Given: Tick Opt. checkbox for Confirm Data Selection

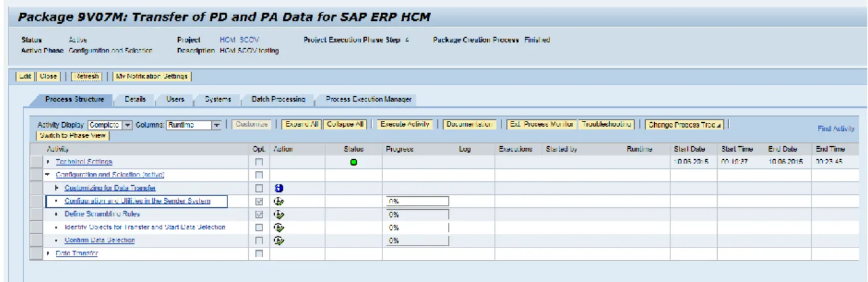Looking at the screenshot, I should [259, 240].
